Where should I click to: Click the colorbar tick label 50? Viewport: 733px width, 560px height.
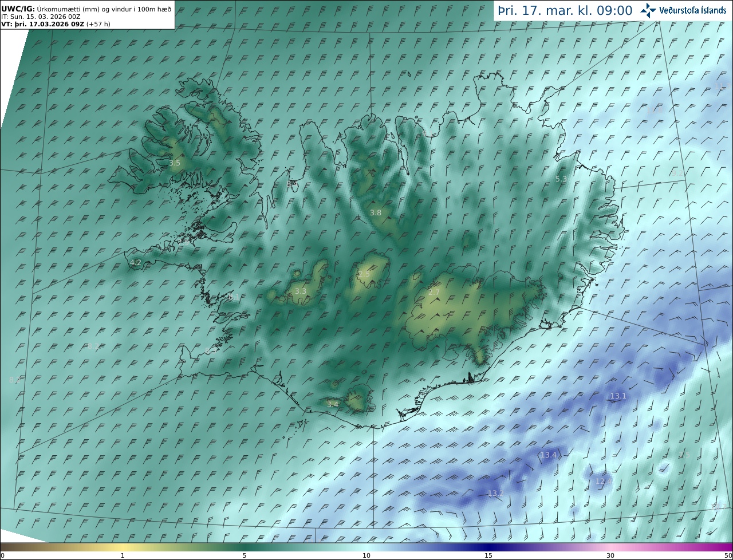[x=728, y=555]
